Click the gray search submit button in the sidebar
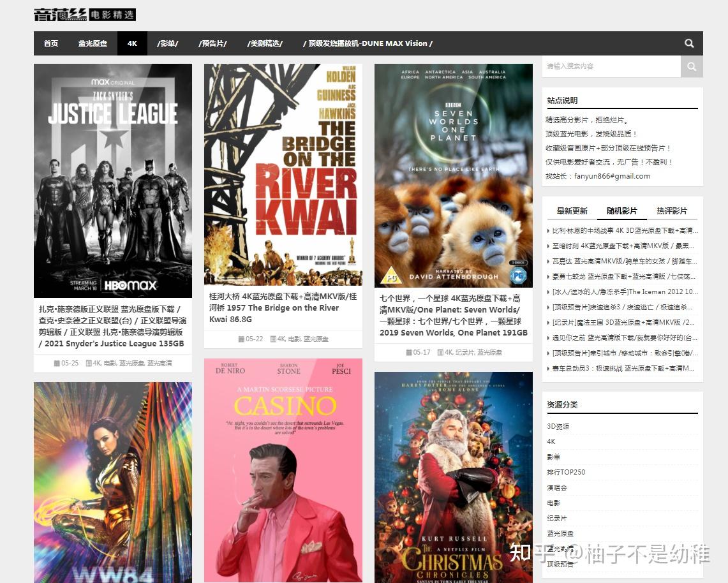 pos(692,66)
